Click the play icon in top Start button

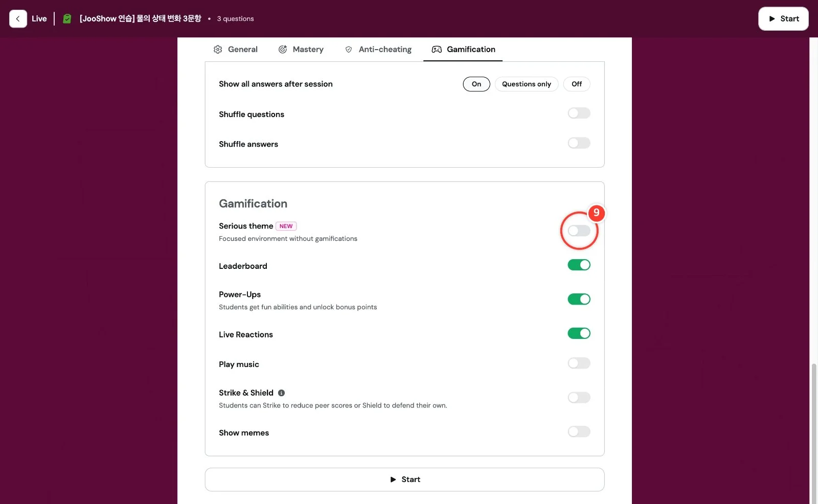pos(772,19)
